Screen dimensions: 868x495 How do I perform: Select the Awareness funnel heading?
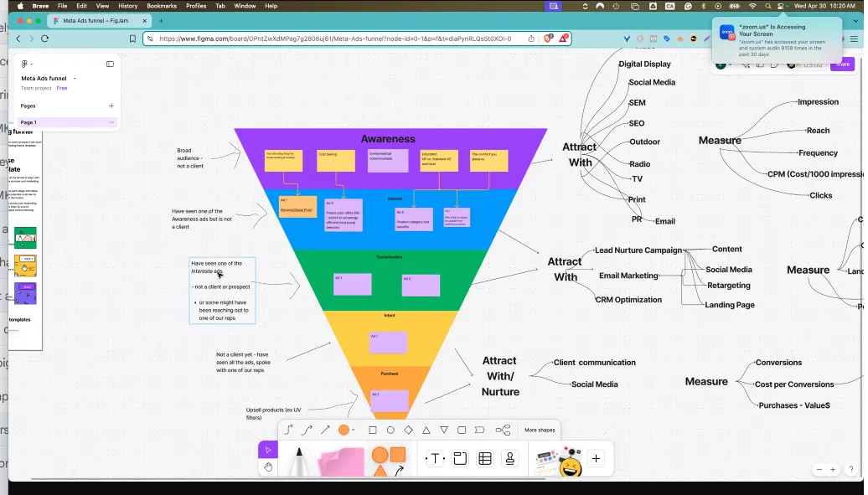[x=388, y=139]
